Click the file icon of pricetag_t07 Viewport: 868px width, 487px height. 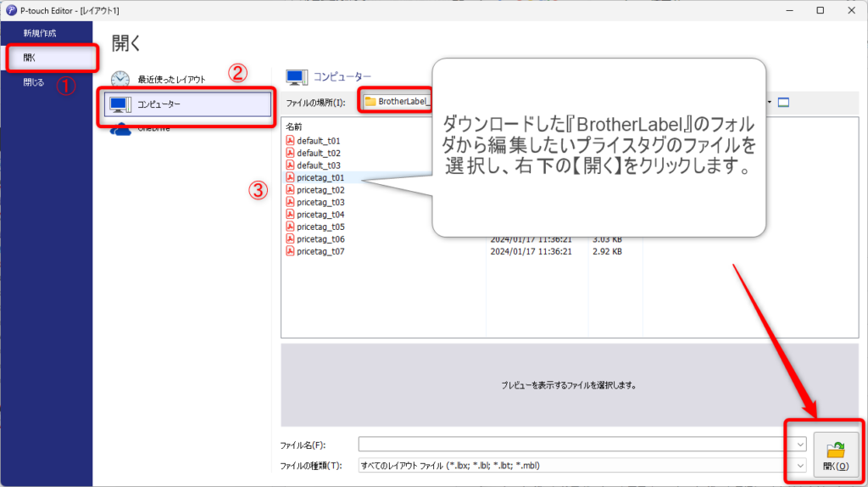tap(290, 251)
